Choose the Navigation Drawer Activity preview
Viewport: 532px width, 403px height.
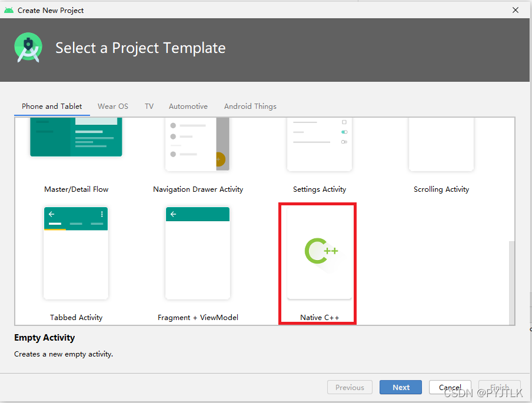click(198, 144)
